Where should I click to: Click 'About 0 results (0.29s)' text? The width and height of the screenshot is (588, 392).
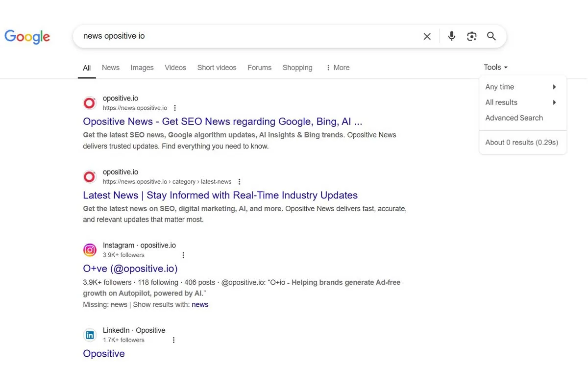(x=522, y=143)
